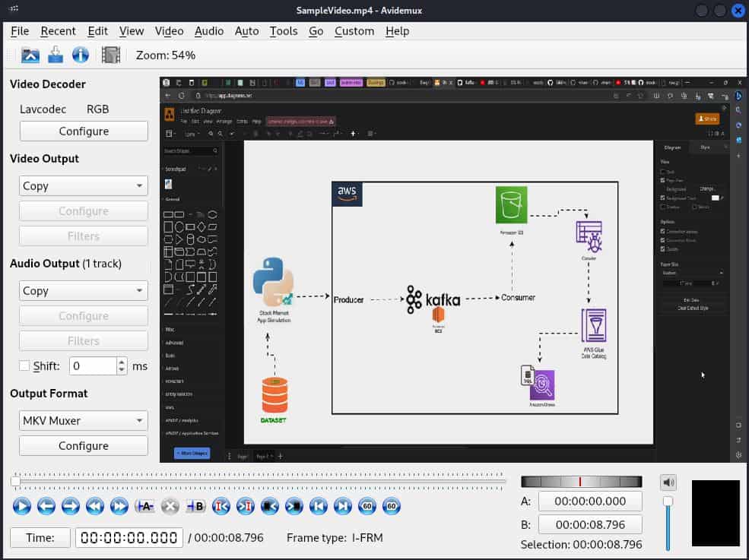Click Configure under Video Output

(84, 211)
